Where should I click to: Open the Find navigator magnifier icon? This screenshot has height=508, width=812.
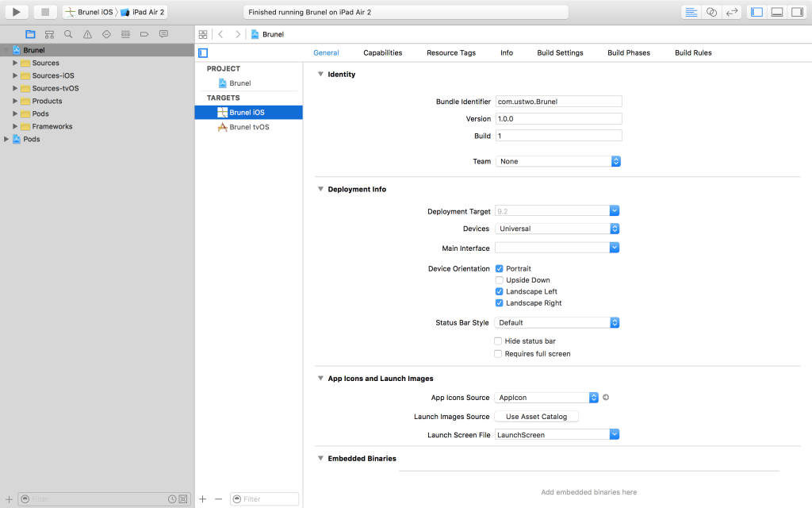(68, 34)
